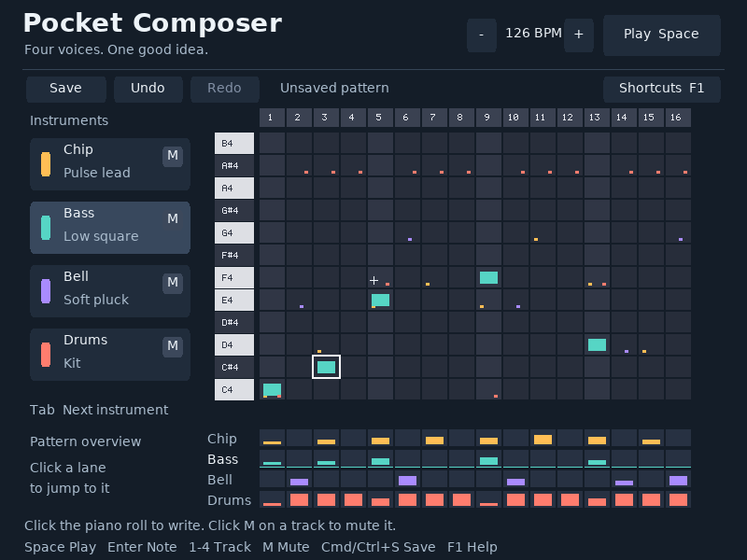Click the A#4 piano key
Viewport: 747px width, 560px height.
(x=234, y=166)
